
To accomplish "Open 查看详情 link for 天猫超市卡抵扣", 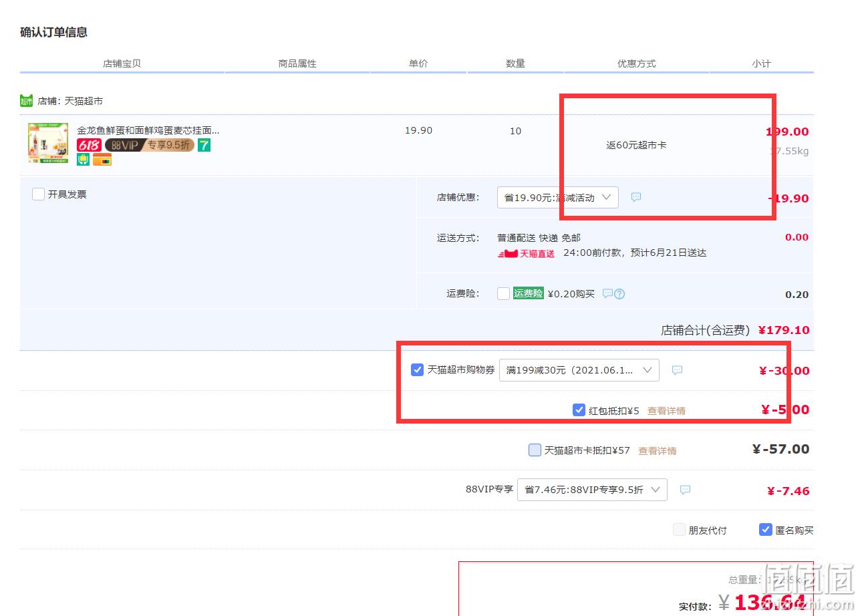I will pos(658,451).
